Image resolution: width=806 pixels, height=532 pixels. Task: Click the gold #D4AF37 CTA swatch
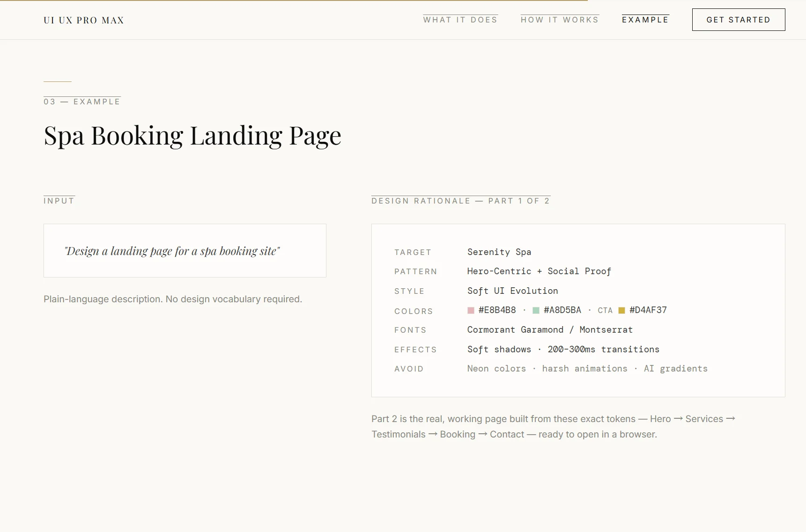point(621,310)
